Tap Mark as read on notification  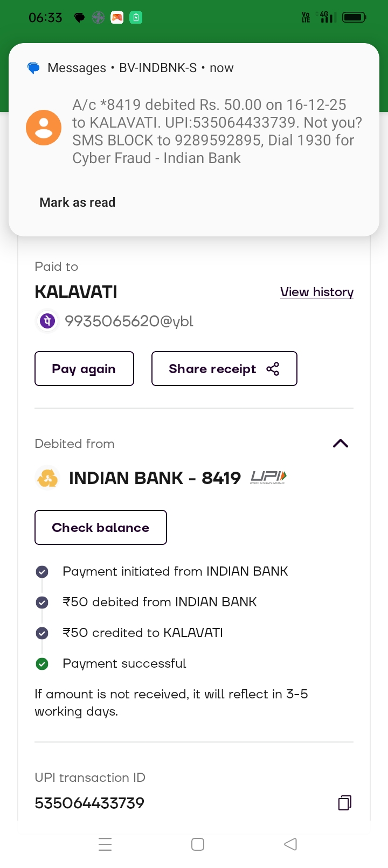click(78, 202)
